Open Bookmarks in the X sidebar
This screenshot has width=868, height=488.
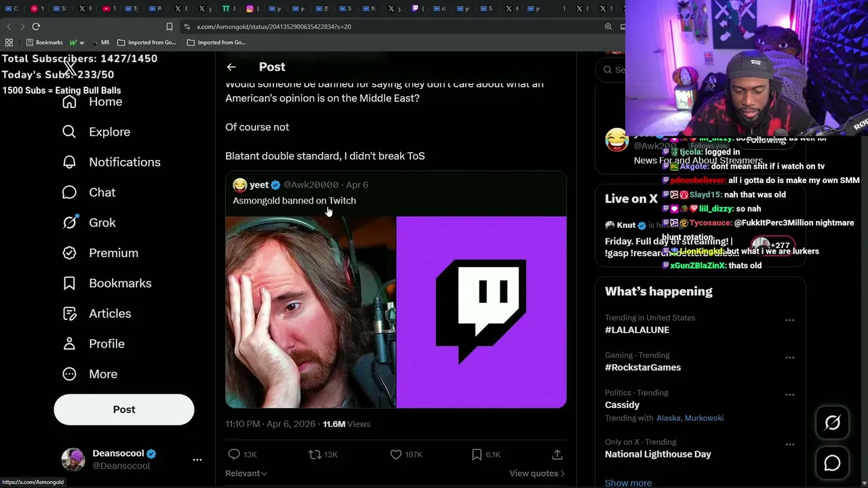[x=106, y=283]
